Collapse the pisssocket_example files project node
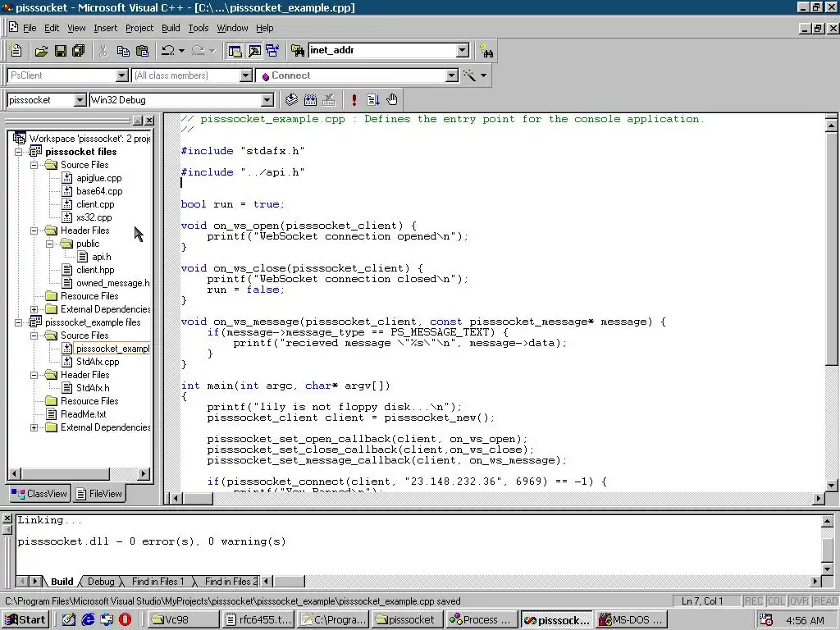The width and height of the screenshot is (840, 630). tap(18, 322)
